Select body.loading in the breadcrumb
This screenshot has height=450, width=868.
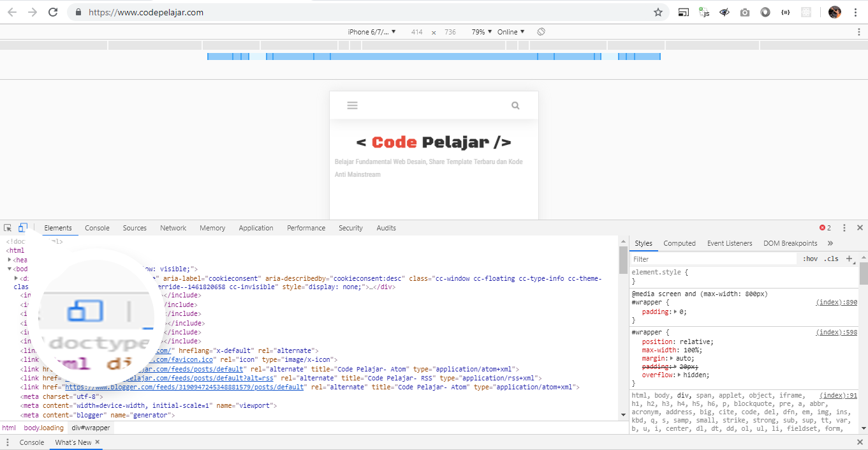tap(44, 428)
